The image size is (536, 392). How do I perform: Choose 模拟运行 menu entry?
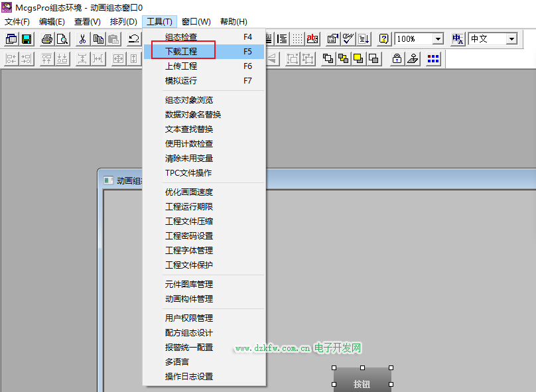point(180,81)
